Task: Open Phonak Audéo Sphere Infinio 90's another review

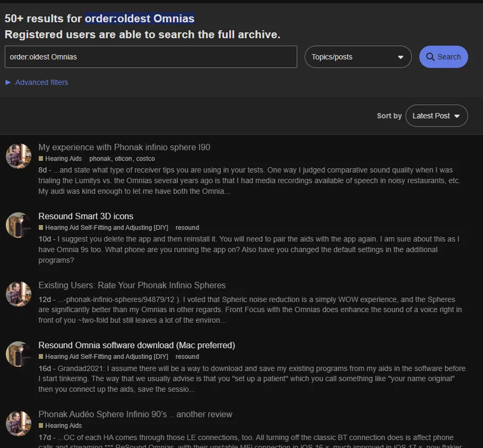Action: (x=135, y=414)
